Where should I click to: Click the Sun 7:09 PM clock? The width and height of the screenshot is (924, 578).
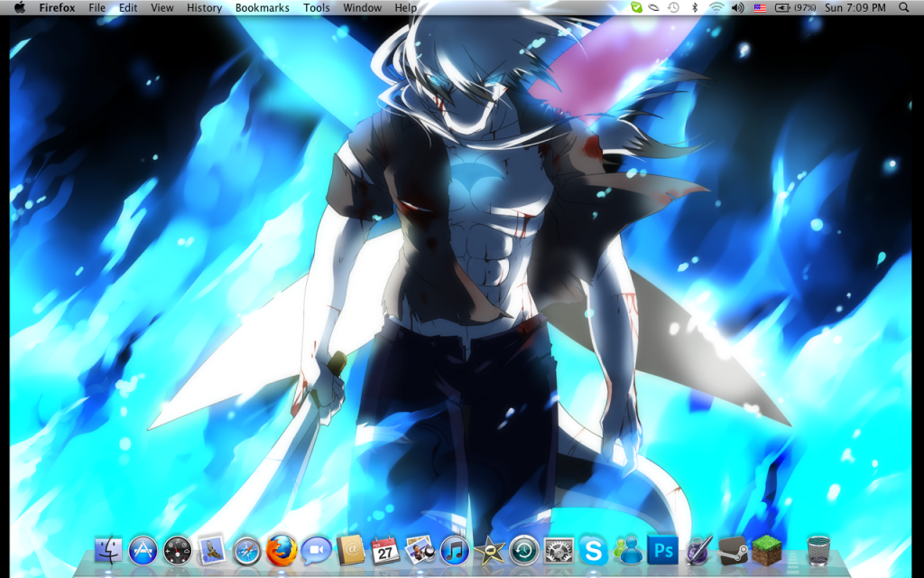click(855, 7)
